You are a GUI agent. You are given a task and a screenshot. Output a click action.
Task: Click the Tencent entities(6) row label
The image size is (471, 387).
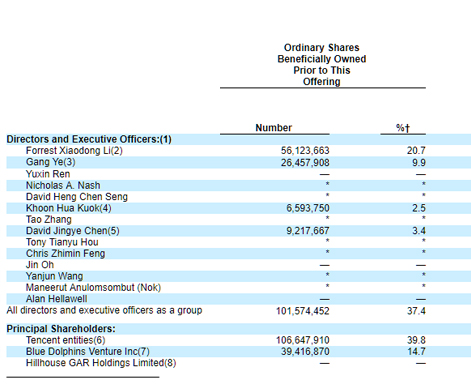66,340
